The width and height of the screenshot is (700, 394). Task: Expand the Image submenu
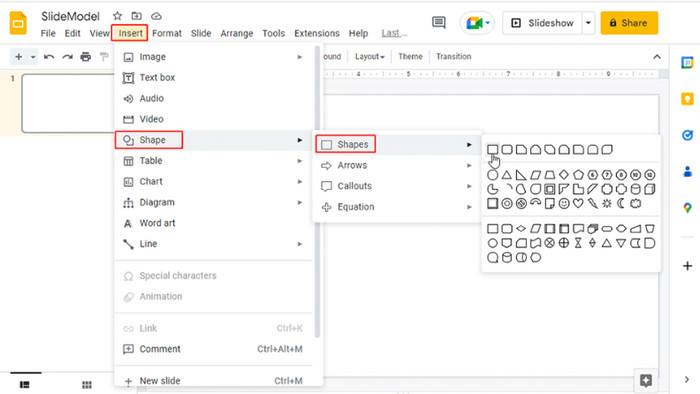[x=300, y=57]
